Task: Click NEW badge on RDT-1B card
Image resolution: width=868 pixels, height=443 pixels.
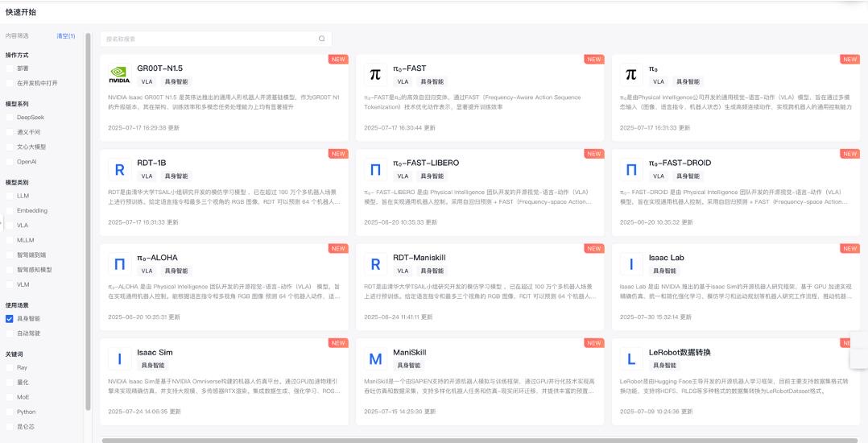Action: pos(338,154)
